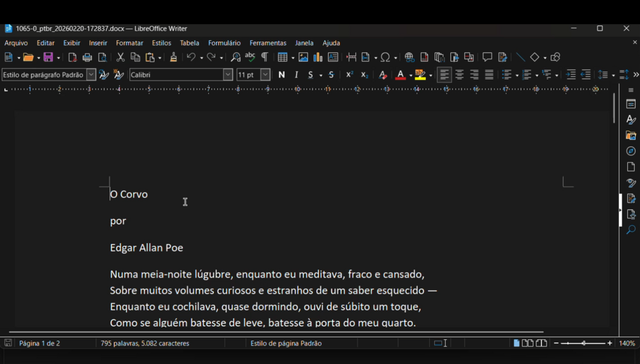Cut the selected text

click(120, 57)
